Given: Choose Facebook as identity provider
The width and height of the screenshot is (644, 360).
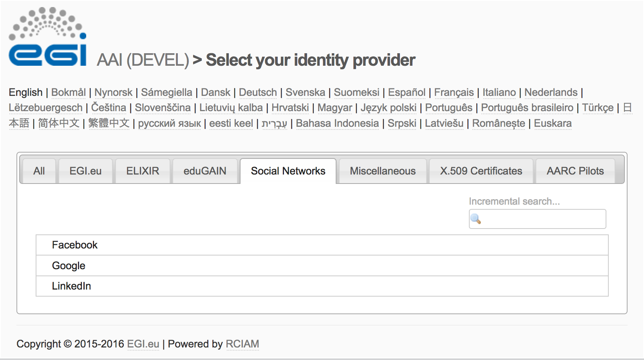Looking at the screenshot, I should click(x=322, y=245).
